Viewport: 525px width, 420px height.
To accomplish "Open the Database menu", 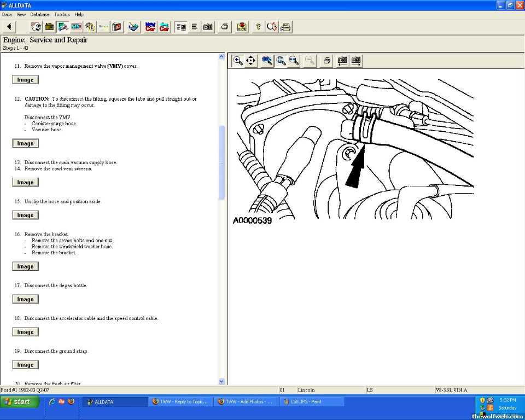I will (39, 14).
